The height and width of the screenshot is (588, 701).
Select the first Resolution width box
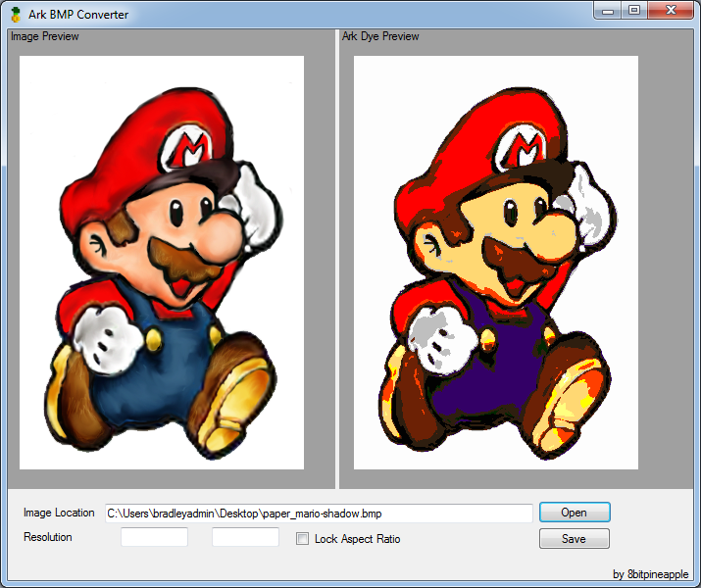154,537
